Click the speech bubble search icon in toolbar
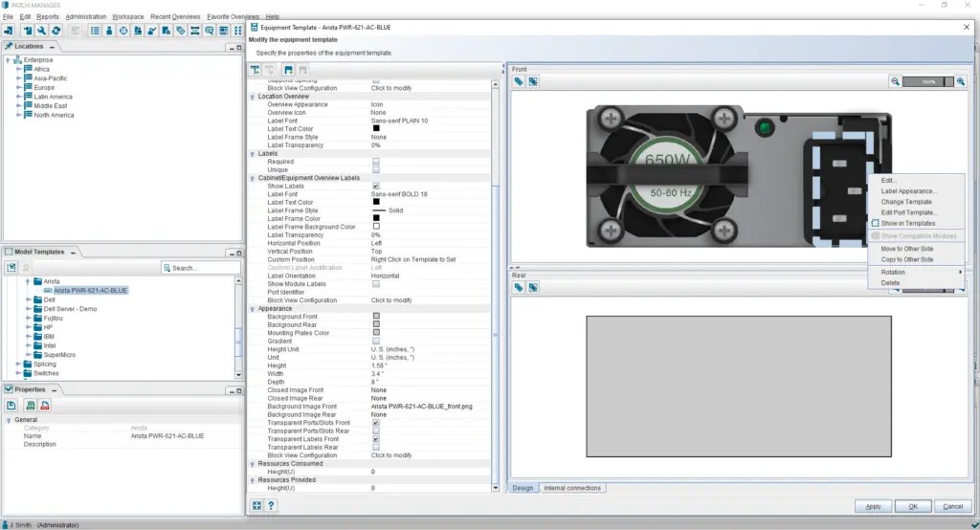Screen dimensions: 980x530 click(x=210, y=30)
